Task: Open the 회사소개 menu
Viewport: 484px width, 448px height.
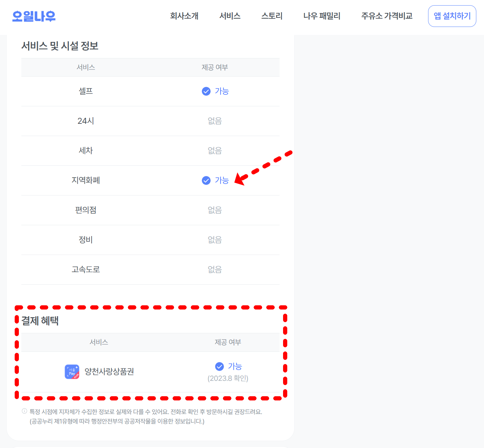Action: click(184, 16)
